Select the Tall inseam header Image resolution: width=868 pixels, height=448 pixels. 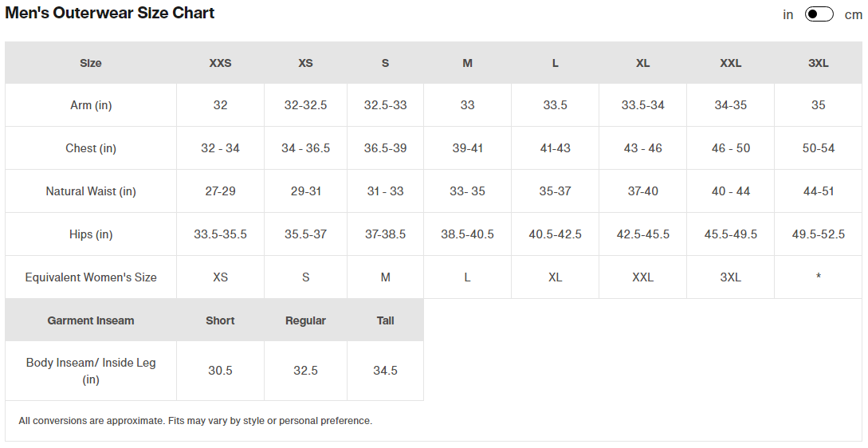point(385,320)
